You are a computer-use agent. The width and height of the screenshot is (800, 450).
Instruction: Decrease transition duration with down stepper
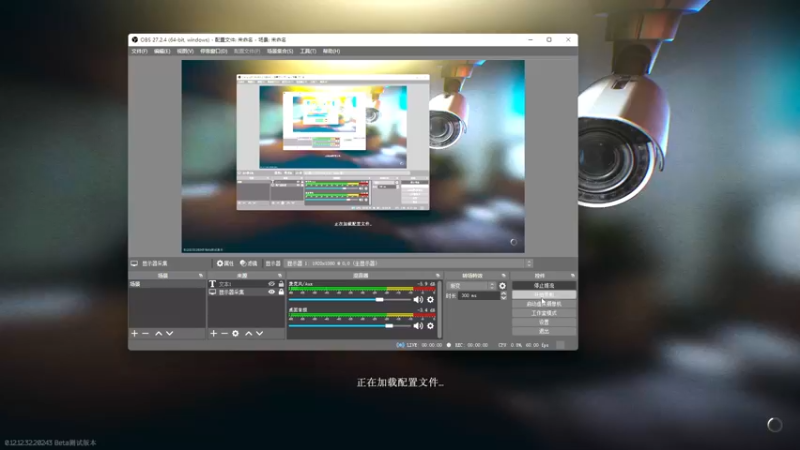coord(504,297)
